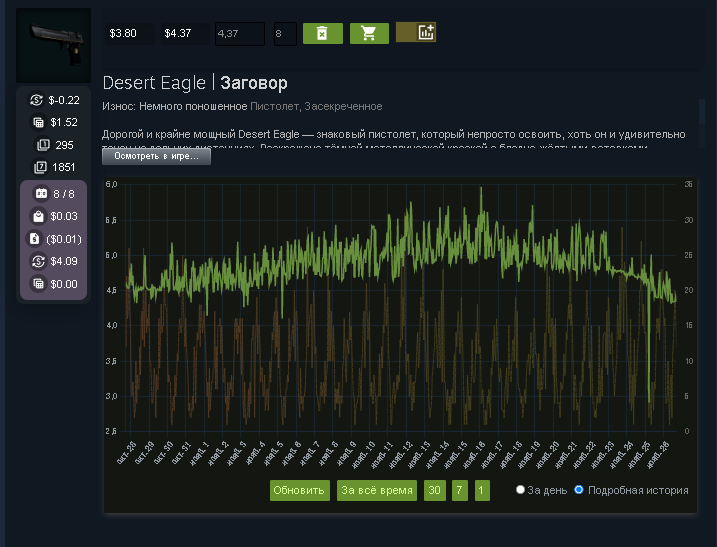
Task: Click the quantity input field showing 8
Action: [285, 34]
